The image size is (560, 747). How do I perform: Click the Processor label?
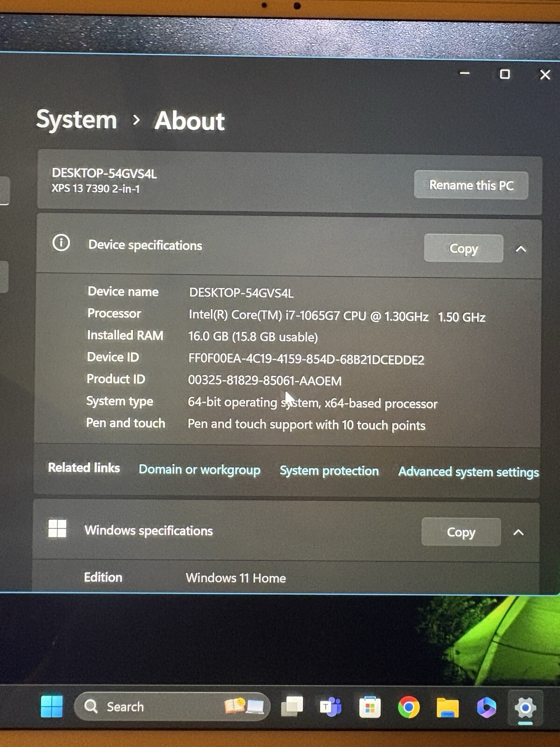(114, 313)
